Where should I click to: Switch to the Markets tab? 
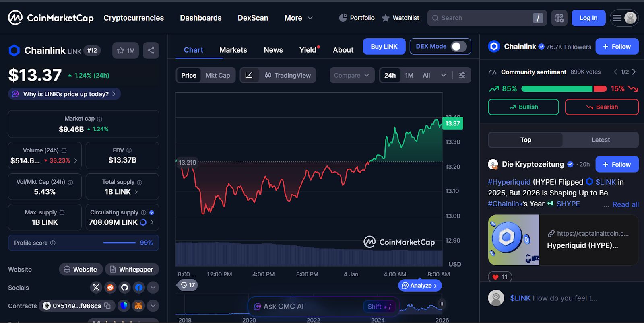pos(233,50)
